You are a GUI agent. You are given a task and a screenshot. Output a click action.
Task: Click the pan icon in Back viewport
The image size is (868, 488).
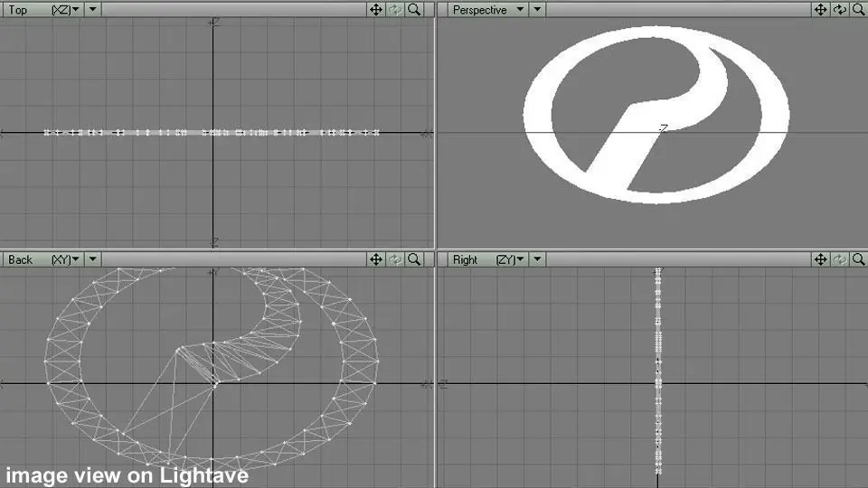coord(376,259)
